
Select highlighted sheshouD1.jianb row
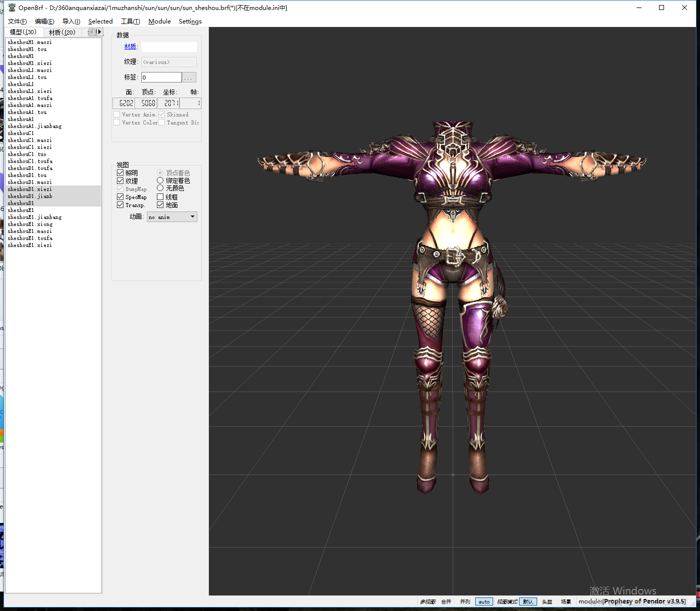pyautogui.click(x=53, y=196)
